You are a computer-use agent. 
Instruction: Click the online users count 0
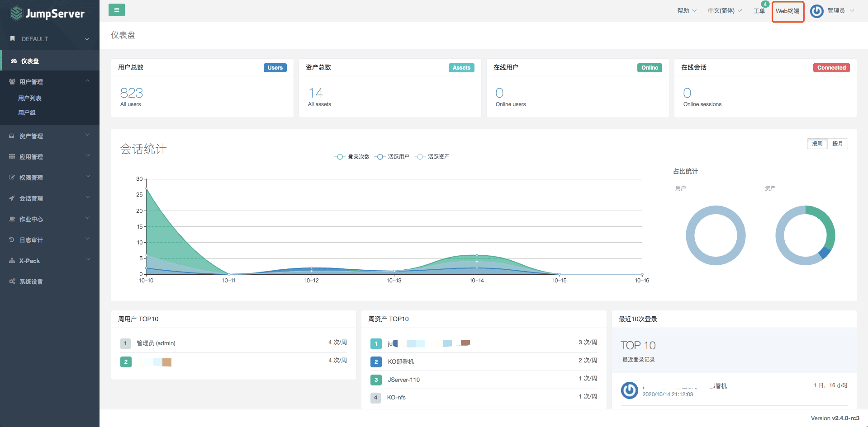(499, 93)
